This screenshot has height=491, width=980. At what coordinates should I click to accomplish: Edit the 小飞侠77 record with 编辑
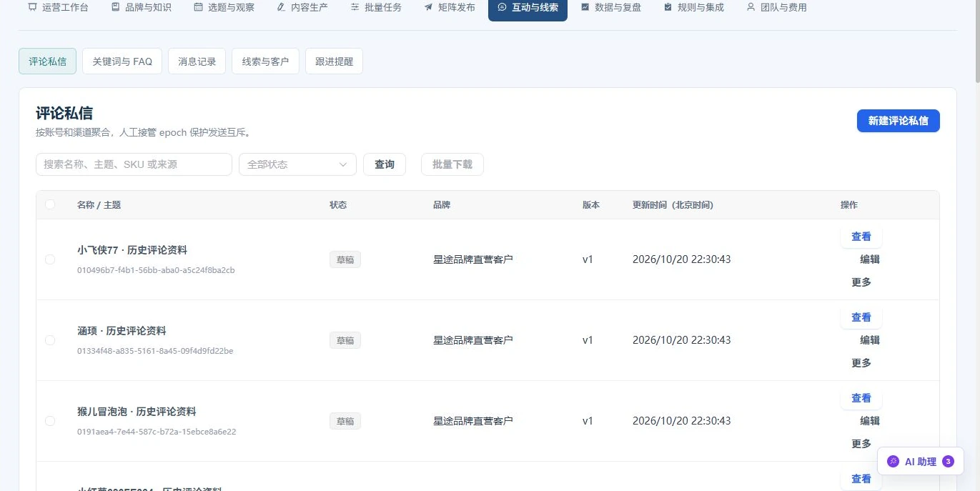click(x=870, y=259)
